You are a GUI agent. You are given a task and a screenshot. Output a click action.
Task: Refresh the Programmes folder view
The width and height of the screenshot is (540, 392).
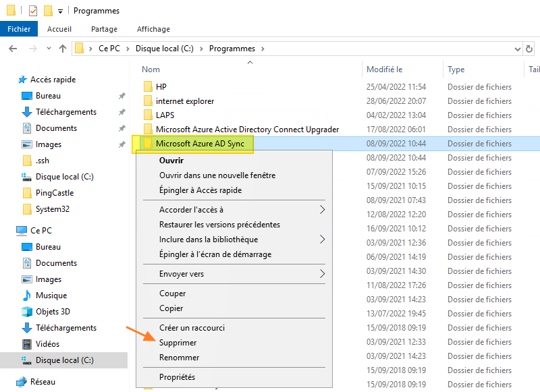[x=529, y=49]
